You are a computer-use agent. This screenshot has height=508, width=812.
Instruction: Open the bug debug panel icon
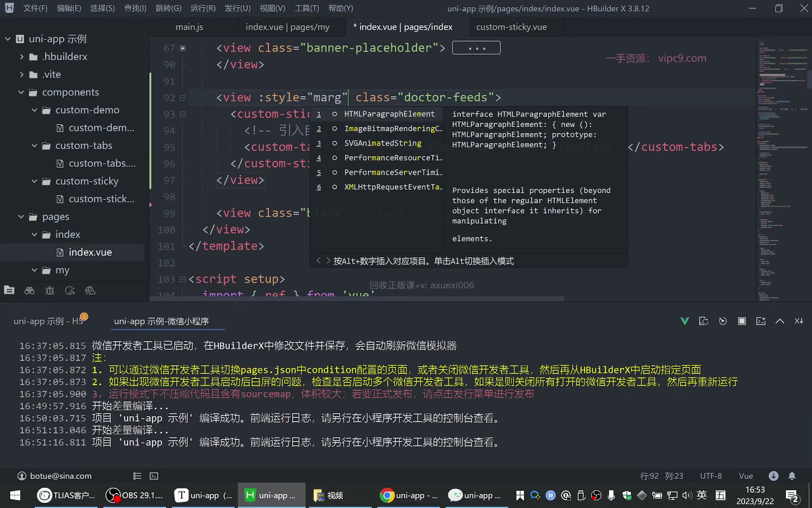click(49, 290)
